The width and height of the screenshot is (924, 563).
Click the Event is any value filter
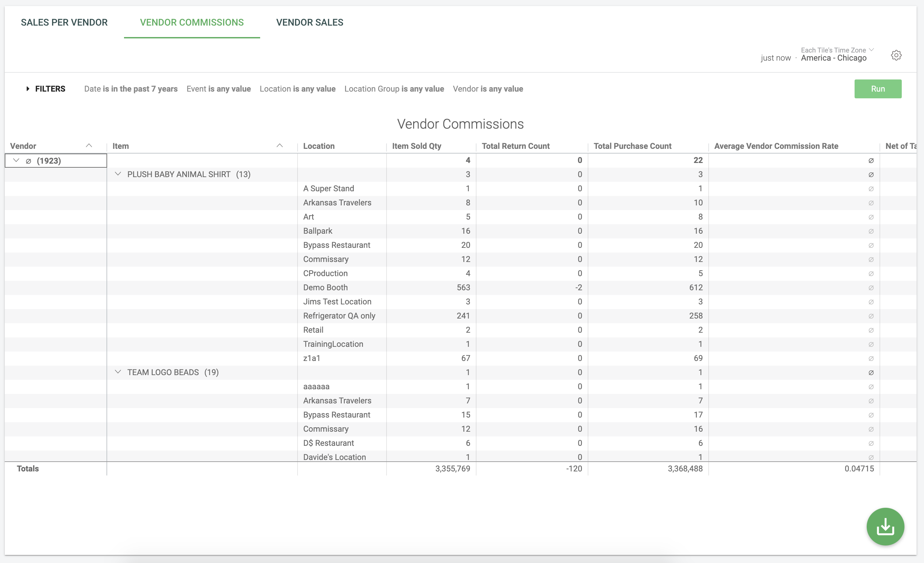[219, 89]
